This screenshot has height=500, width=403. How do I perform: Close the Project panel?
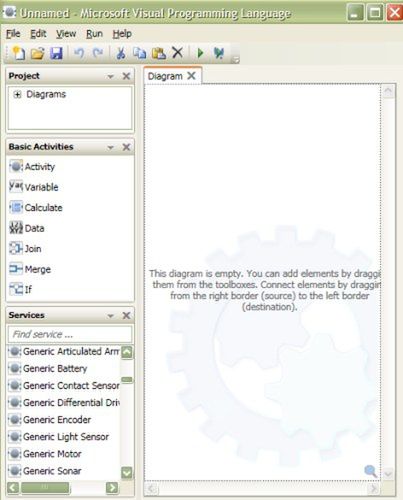pyautogui.click(x=126, y=76)
